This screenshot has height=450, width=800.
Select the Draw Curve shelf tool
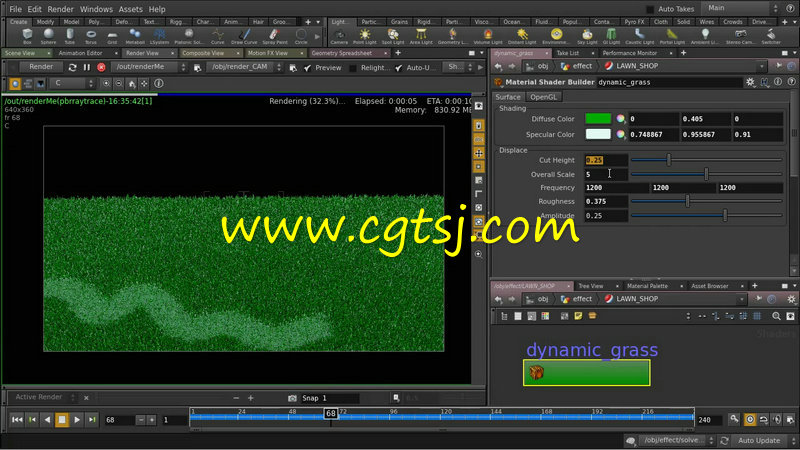click(x=244, y=36)
